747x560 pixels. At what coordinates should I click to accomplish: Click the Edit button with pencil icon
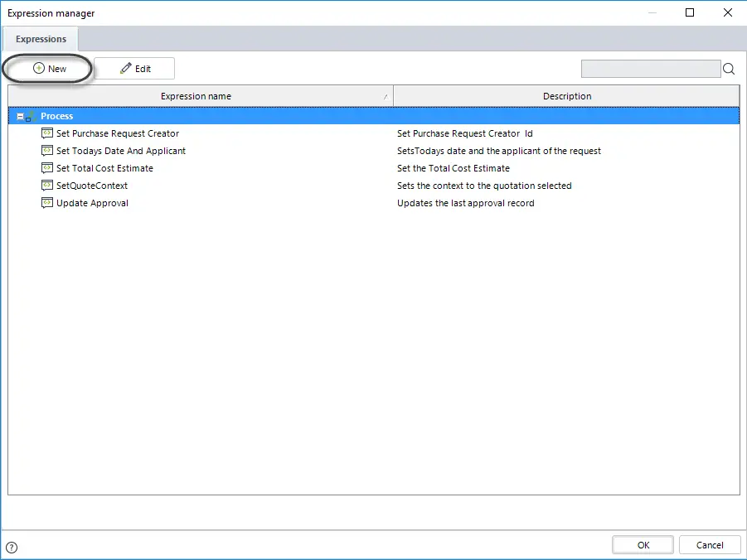pyautogui.click(x=135, y=69)
